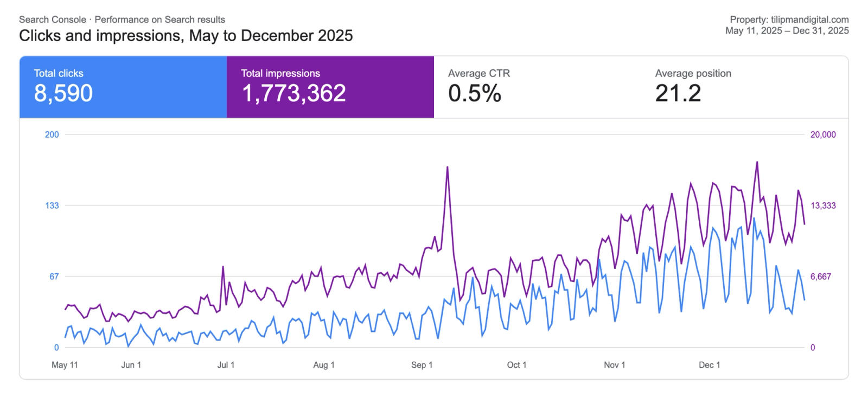Viewport: 868px width, 410px height.
Task: Click the blue "200" clicks axis label
Action: coord(52,134)
